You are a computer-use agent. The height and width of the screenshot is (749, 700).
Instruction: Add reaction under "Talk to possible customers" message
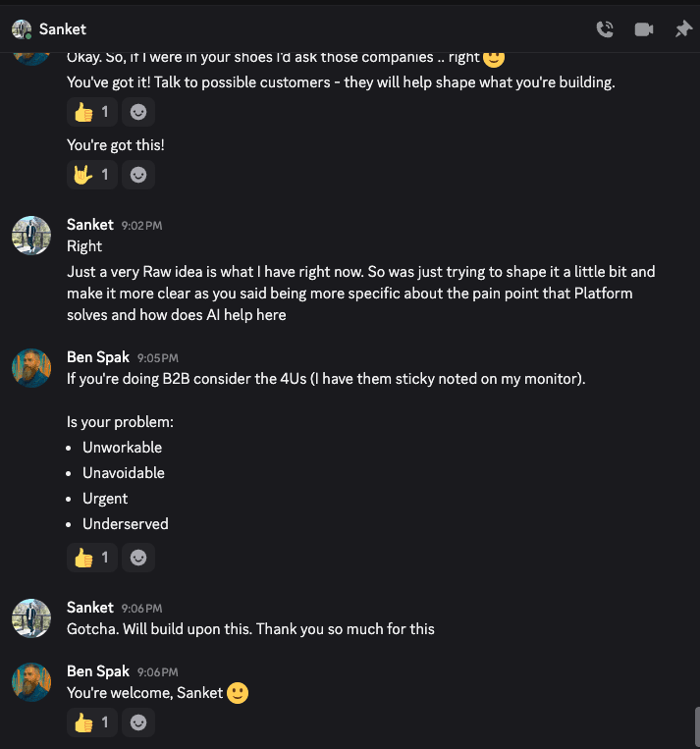click(x=138, y=112)
